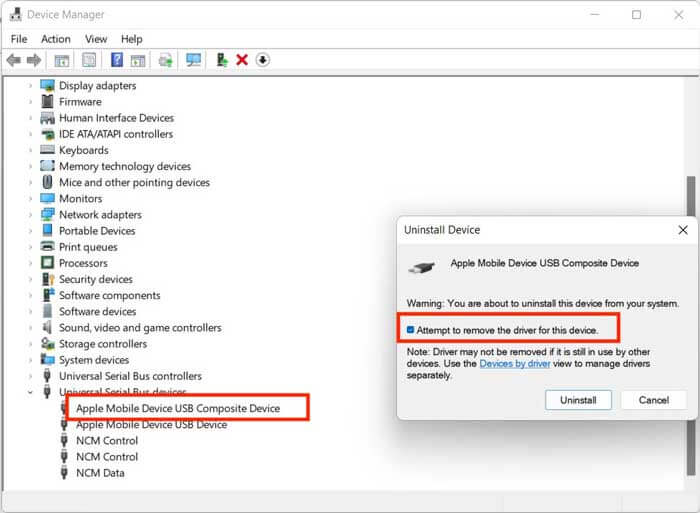Click the Human Interface Devices icon
This screenshot has width=700, height=513.
click(47, 118)
